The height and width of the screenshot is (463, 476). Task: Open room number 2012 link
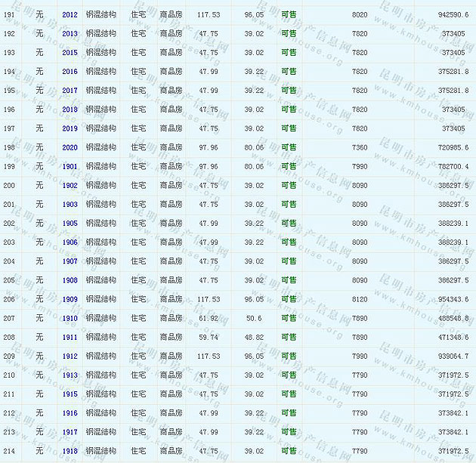point(70,14)
